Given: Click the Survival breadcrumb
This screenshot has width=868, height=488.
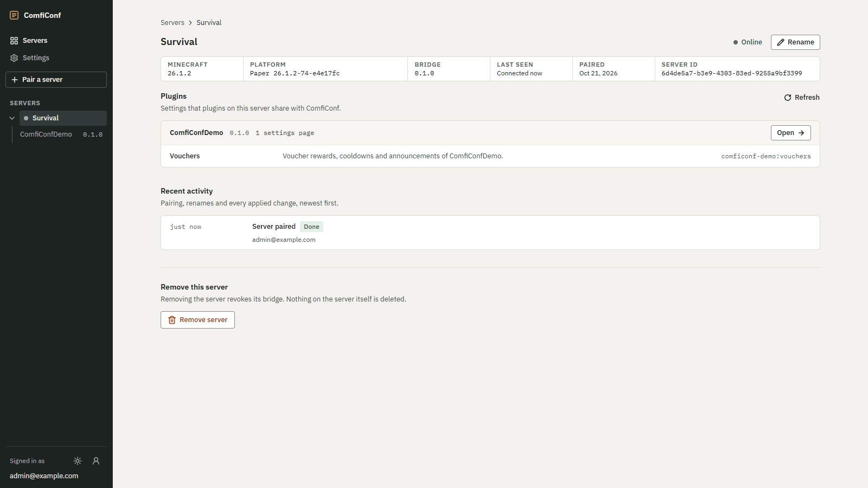Looking at the screenshot, I should pyautogui.click(x=209, y=23).
